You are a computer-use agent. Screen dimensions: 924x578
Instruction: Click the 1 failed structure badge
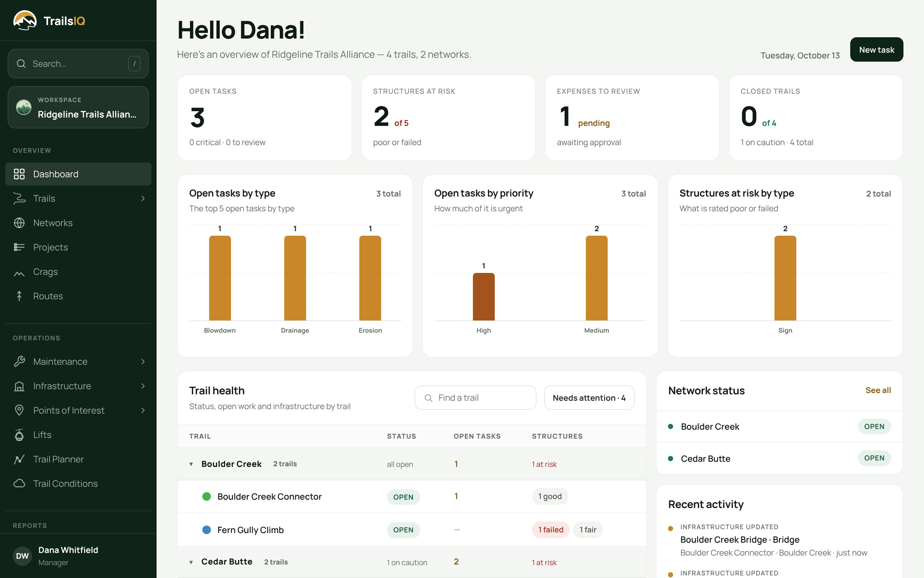(550, 530)
